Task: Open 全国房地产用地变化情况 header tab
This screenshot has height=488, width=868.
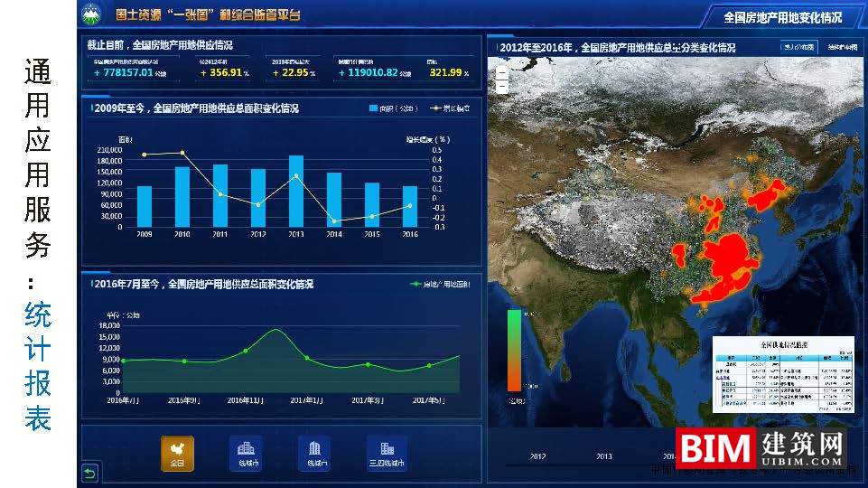Action: tap(782, 17)
